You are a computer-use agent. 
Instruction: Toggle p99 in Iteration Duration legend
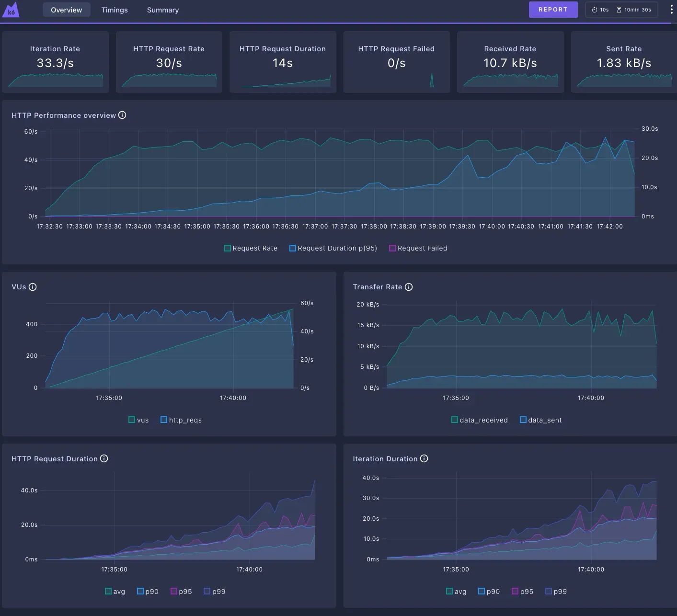pos(556,592)
